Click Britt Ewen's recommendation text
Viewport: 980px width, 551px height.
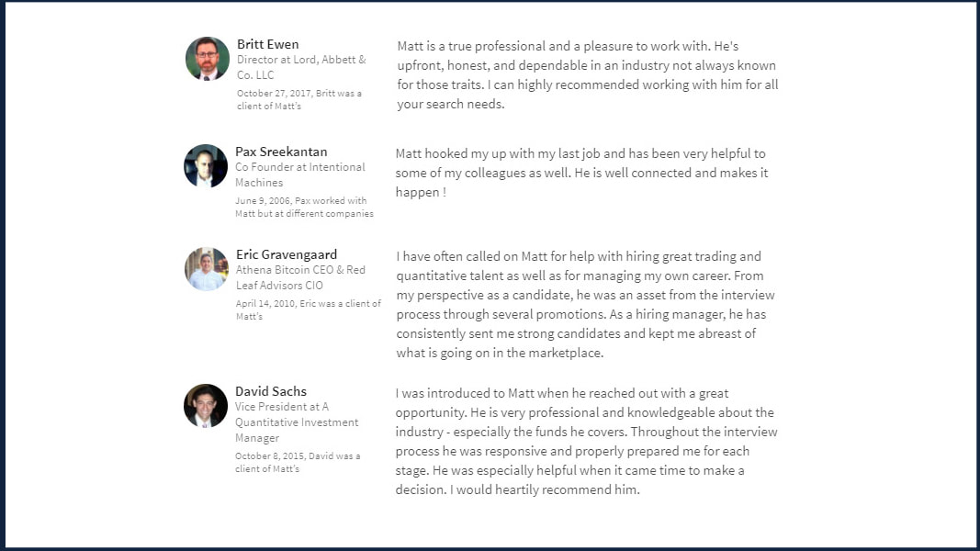(x=588, y=75)
